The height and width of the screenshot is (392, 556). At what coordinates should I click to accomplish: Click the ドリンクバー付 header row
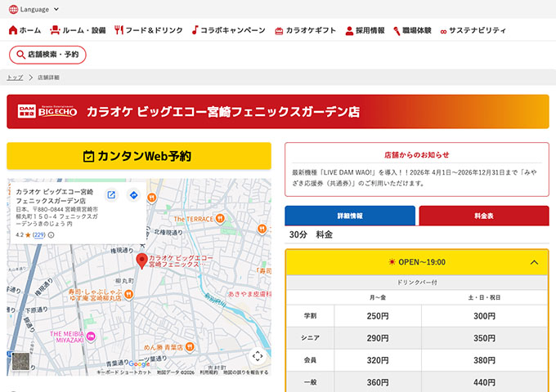(x=417, y=283)
